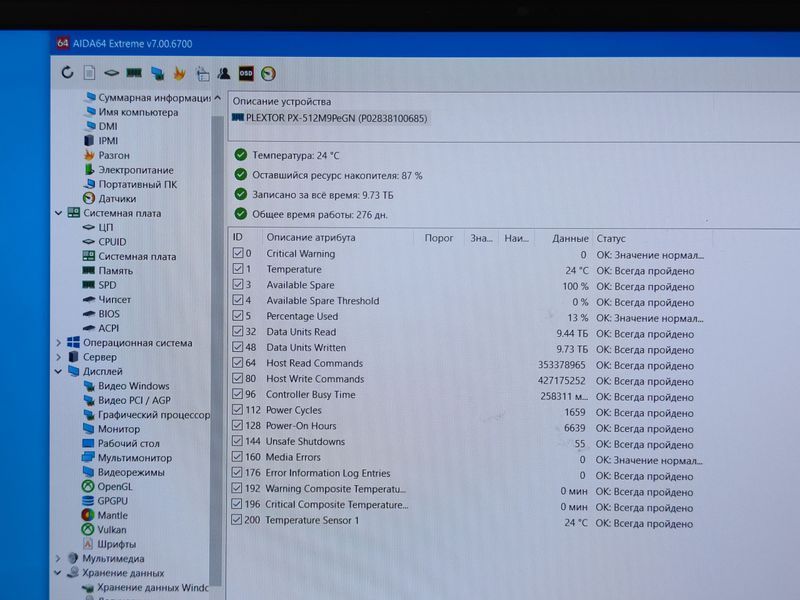The height and width of the screenshot is (600, 800).
Task: Expand the Мультимедиа tree branch
Action: [x=58, y=559]
